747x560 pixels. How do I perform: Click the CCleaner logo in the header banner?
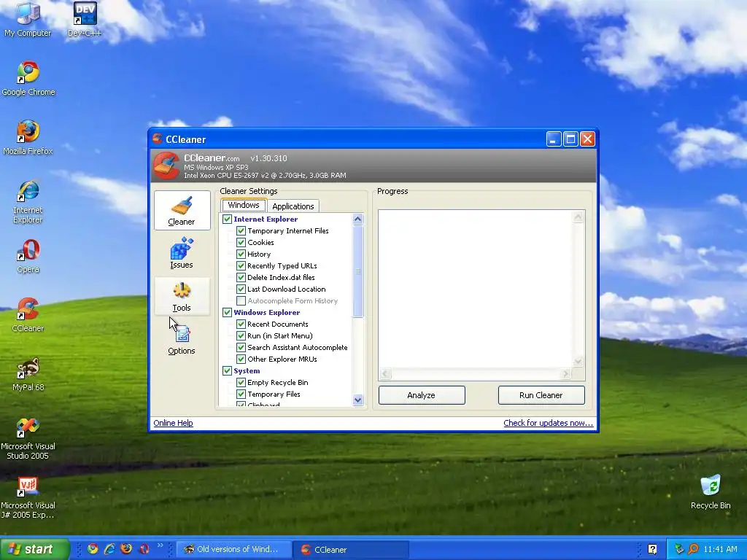[166, 166]
